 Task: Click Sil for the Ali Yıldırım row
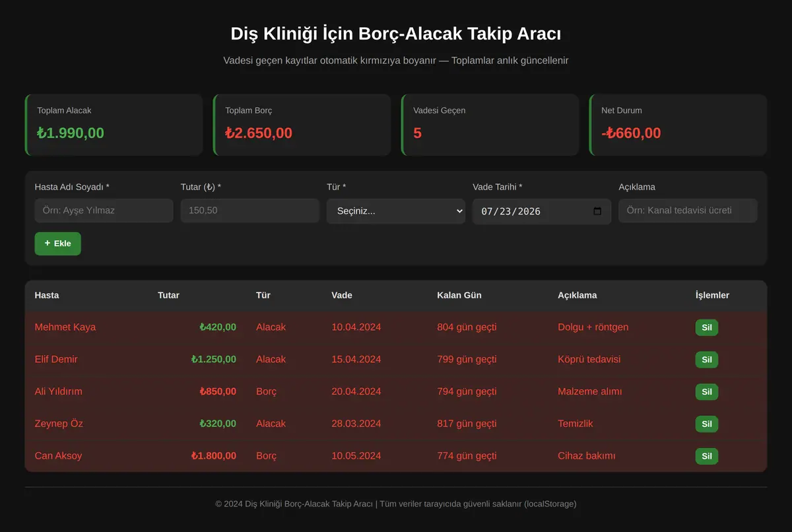(x=707, y=392)
